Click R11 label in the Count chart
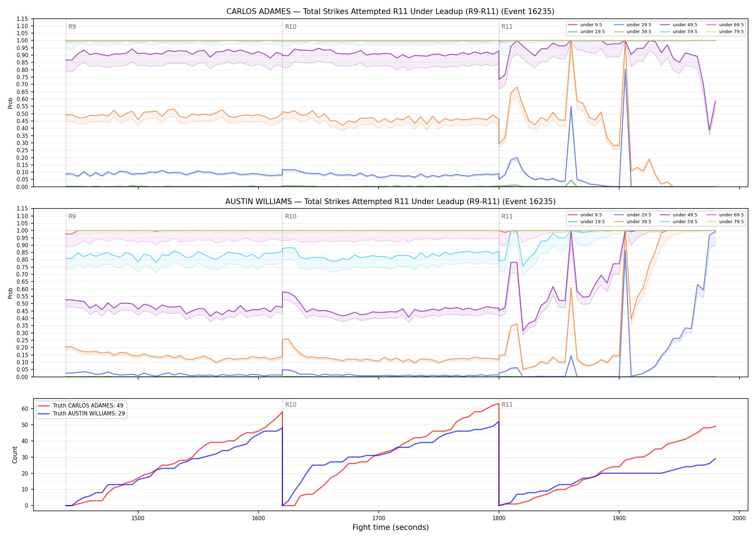The width and height of the screenshot is (756, 540). click(x=507, y=405)
